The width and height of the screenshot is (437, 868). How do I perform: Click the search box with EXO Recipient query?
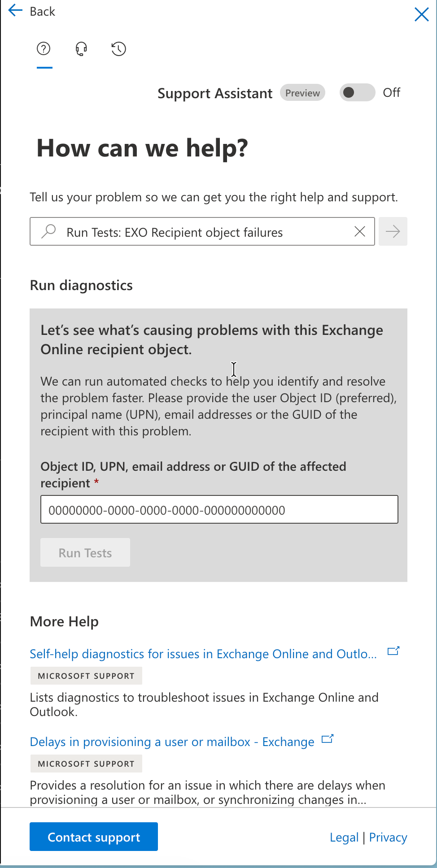point(202,232)
